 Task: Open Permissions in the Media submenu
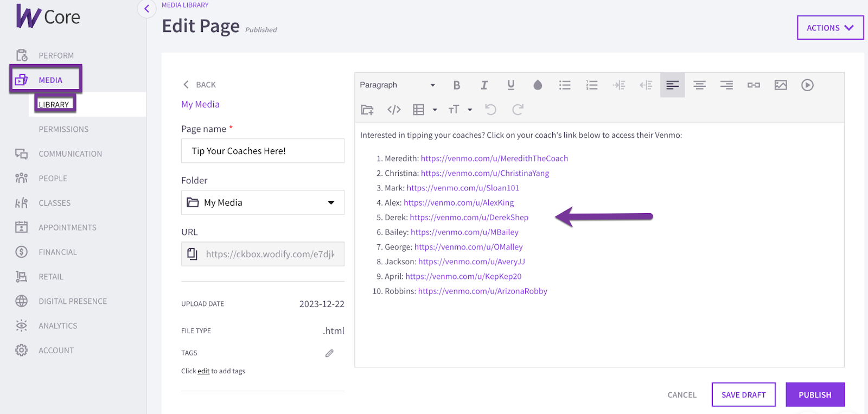tap(63, 129)
